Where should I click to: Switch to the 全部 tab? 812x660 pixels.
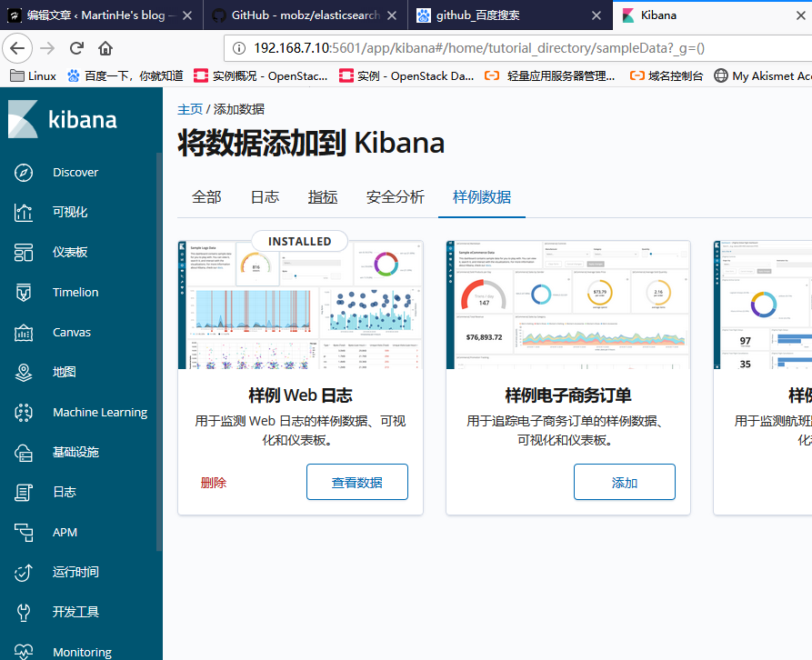[x=206, y=197]
